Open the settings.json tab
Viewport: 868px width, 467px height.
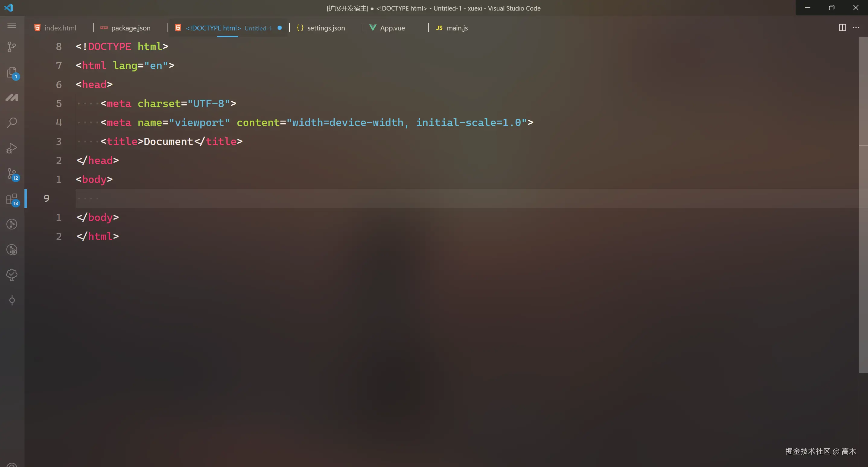(326, 28)
